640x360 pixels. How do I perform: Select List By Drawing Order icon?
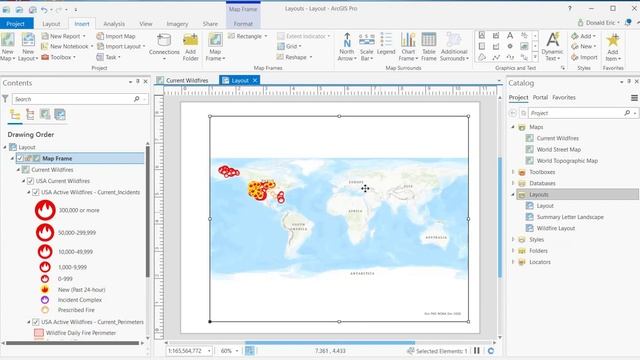click(15, 115)
